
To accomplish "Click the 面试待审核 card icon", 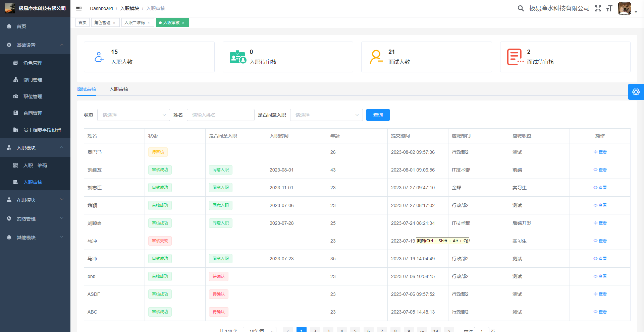I will [x=515, y=57].
